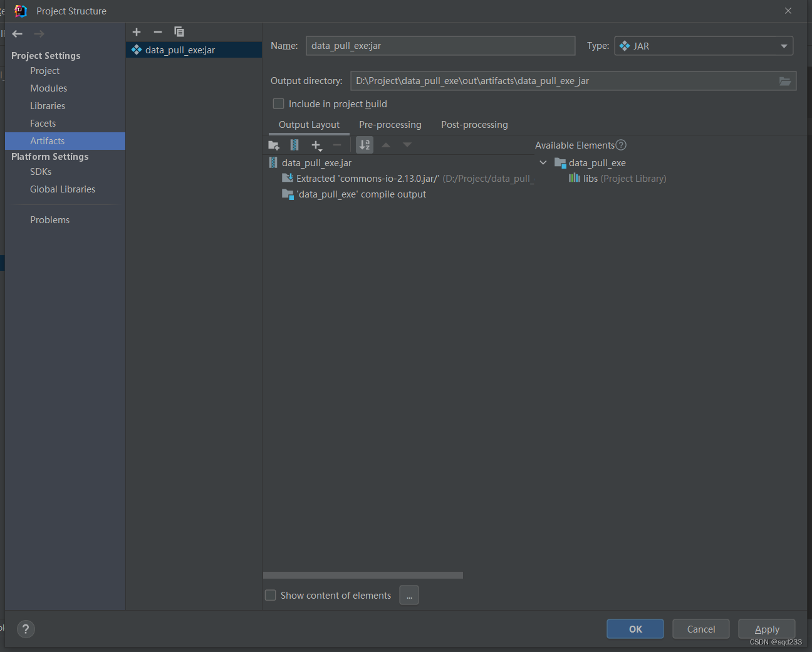812x652 pixels.
Task: Open Problems section
Action: pos(50,220)
